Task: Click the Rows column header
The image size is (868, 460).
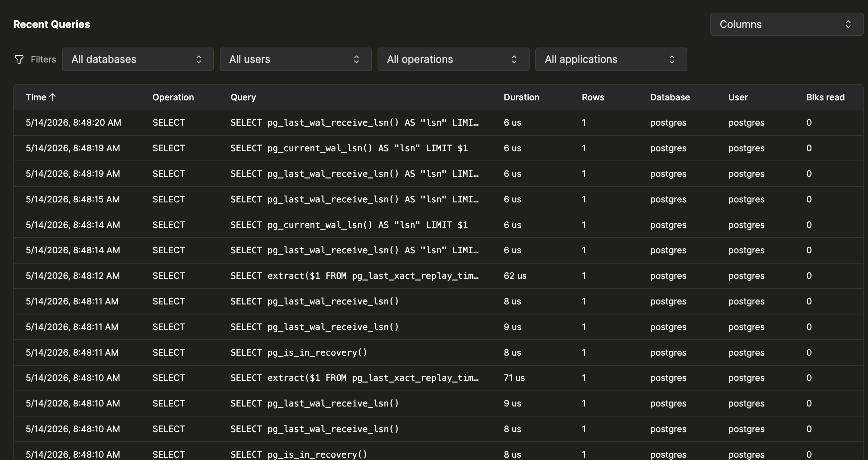Action: (x=593, y=97)
